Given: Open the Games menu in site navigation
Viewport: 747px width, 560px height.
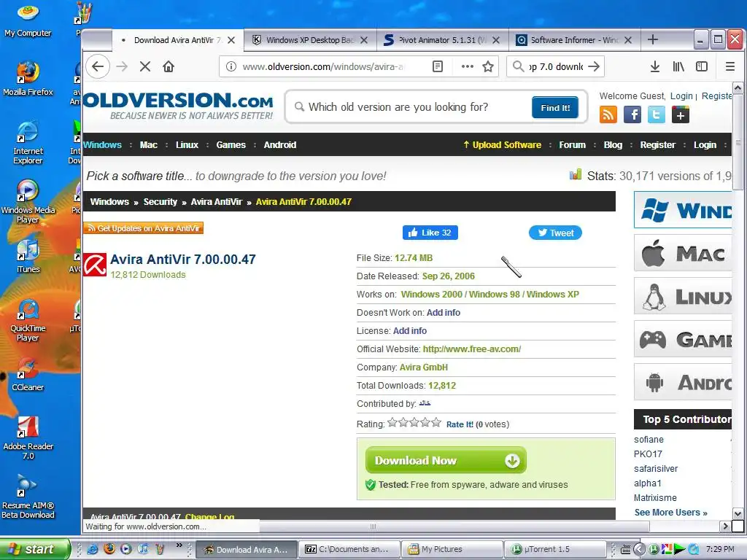Looking at the screenshot, I should [231, 145].
